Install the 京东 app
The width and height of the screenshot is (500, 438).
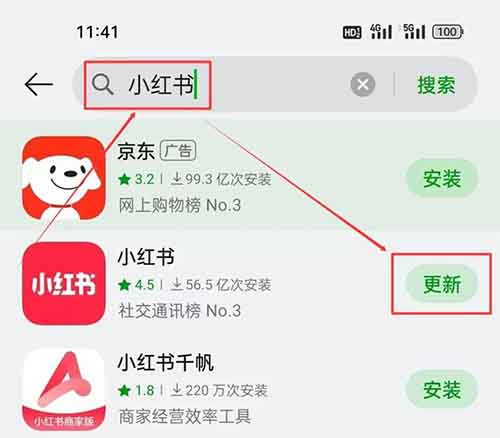click(442, 178)
